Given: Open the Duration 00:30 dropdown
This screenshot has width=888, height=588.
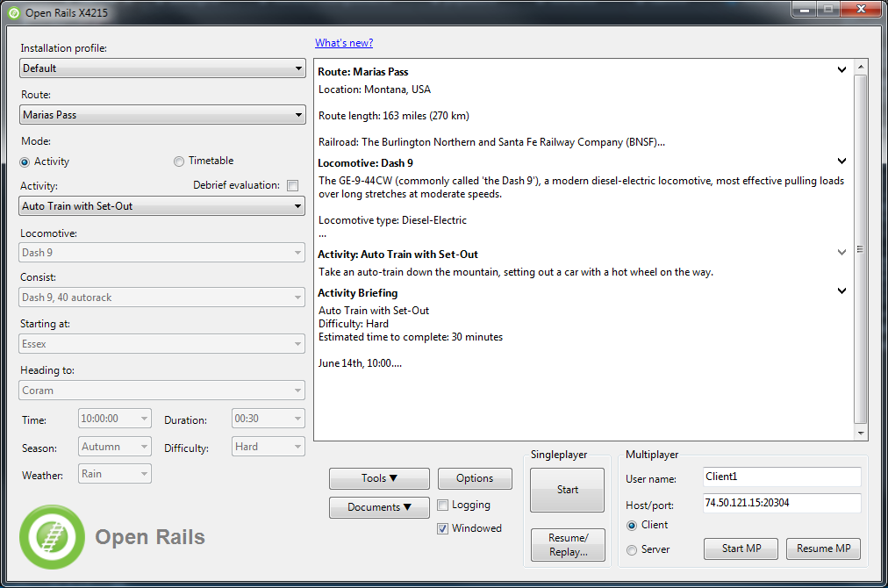Looking at the screenshot, I should [268, 419].
